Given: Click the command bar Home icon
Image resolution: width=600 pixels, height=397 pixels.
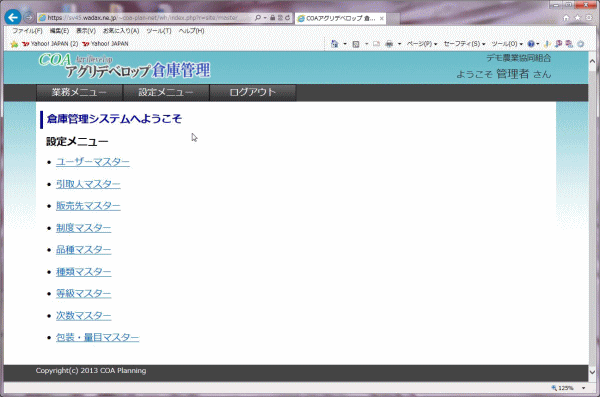Looking at the screenshot, I should tap(334, 44).
